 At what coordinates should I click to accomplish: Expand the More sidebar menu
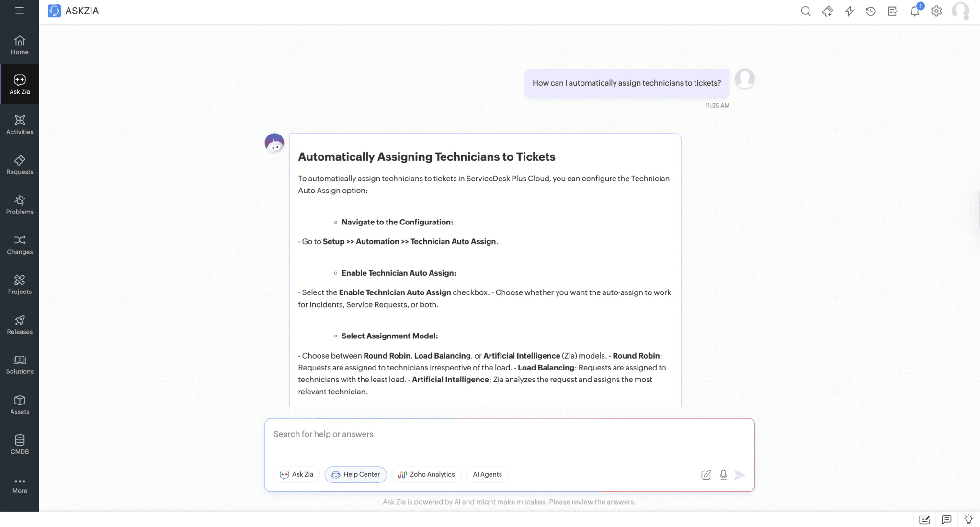(20, 485)
